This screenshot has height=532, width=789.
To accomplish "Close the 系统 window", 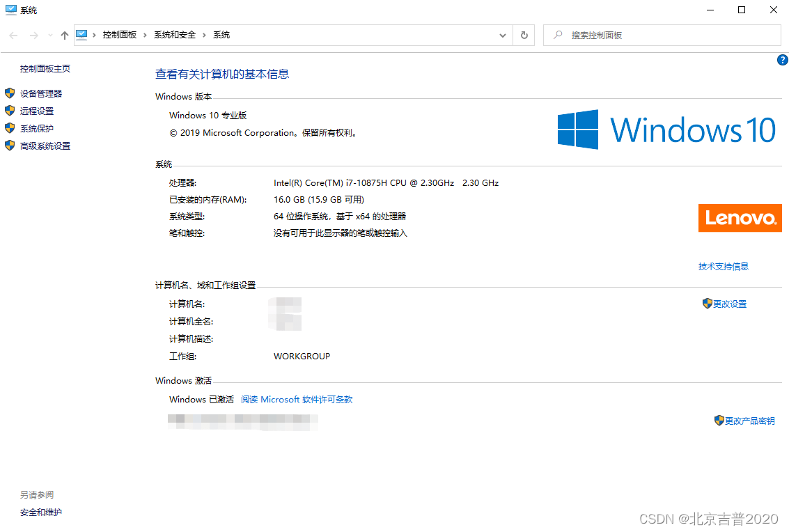I will (774, 10).
